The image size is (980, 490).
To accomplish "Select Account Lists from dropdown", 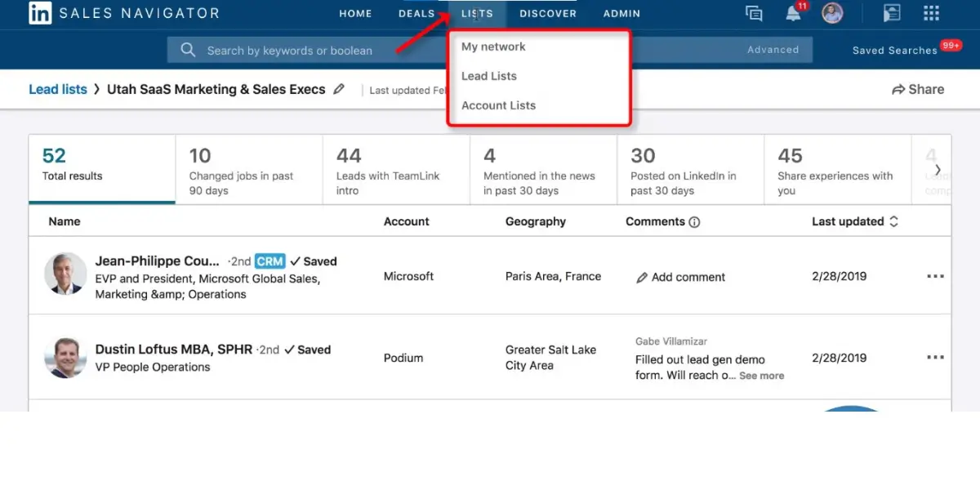I will 499,105.
